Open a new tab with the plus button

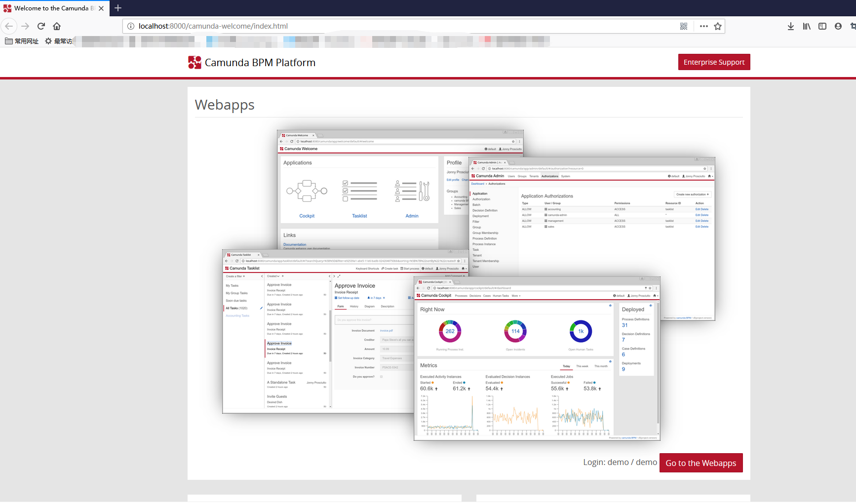pos(117,8)
